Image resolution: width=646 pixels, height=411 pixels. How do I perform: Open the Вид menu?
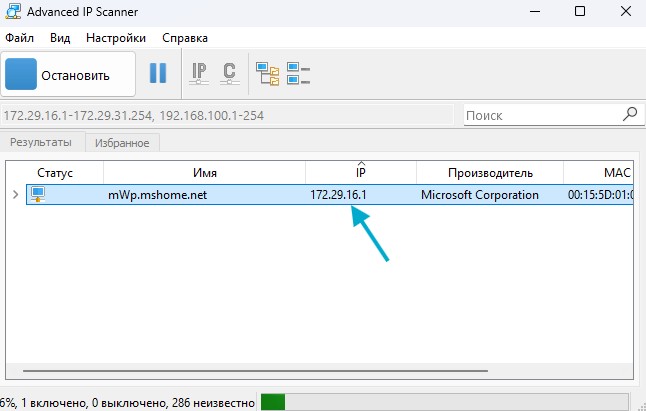(60, 38)
